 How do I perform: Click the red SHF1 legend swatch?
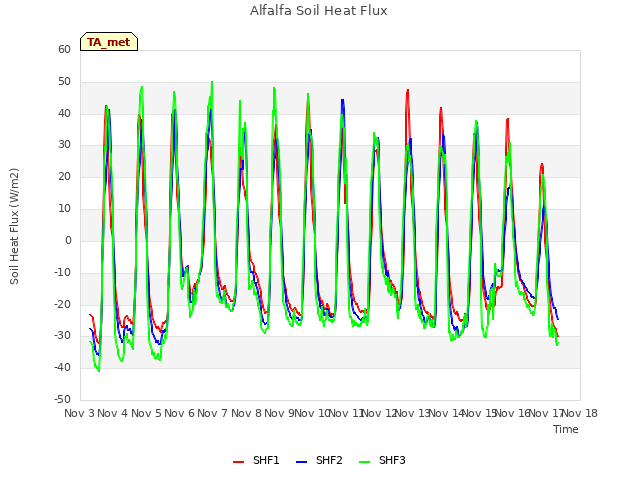[238, 461]
